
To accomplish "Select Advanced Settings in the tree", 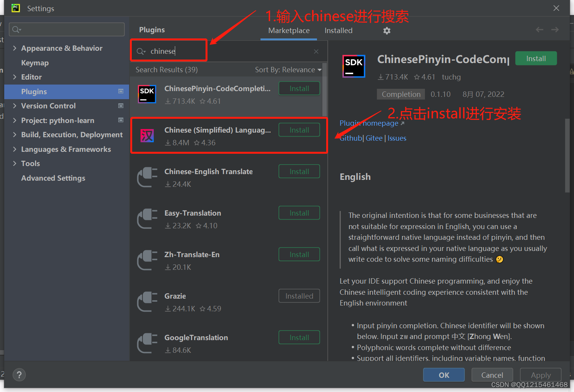I will click(53, 178).
